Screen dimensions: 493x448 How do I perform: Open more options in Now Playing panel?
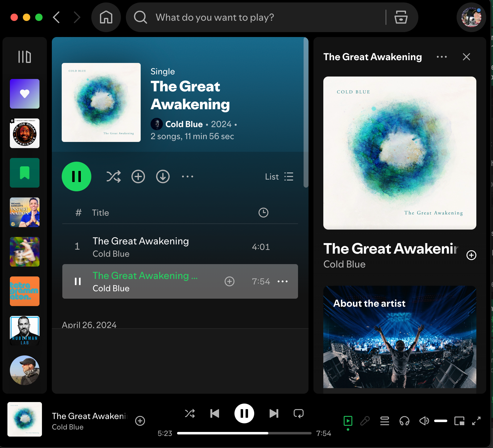pos(442,57)
